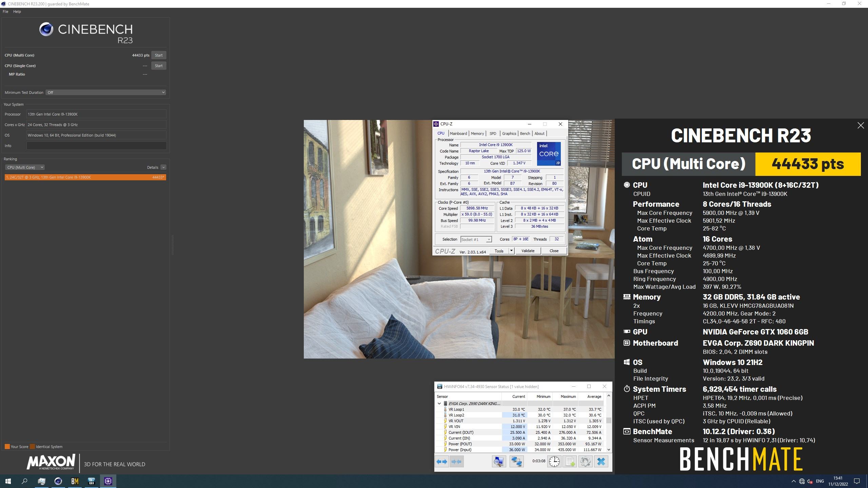
Task: Open the notification center icon
Action: [857, 481]
